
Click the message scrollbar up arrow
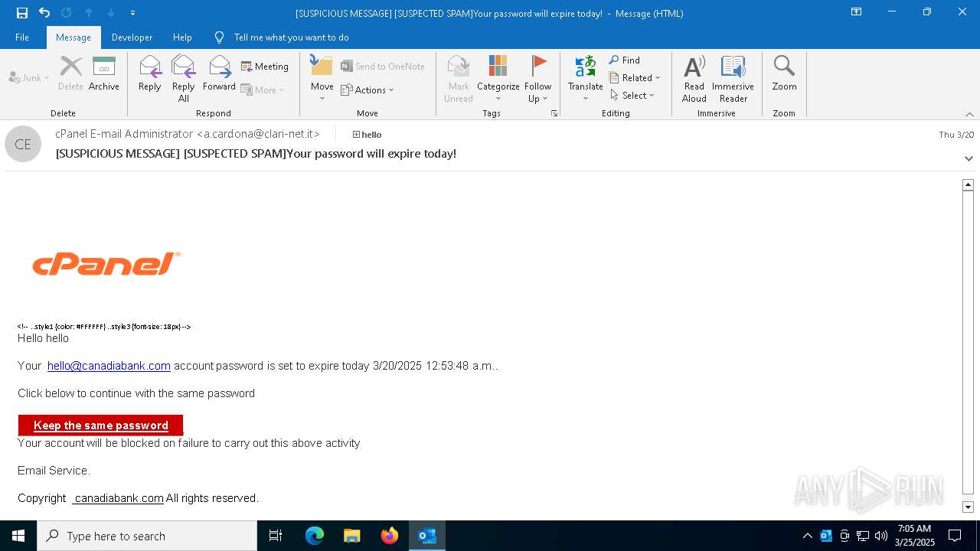coord(968,184)
